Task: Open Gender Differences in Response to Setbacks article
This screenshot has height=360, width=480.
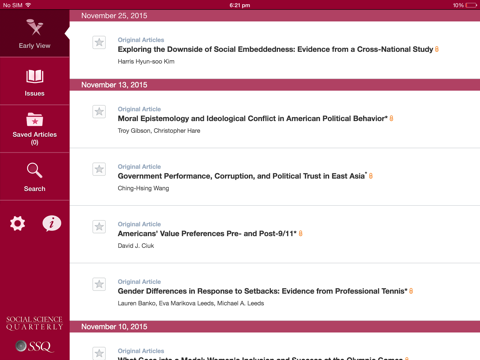Action: click(263, 291)
